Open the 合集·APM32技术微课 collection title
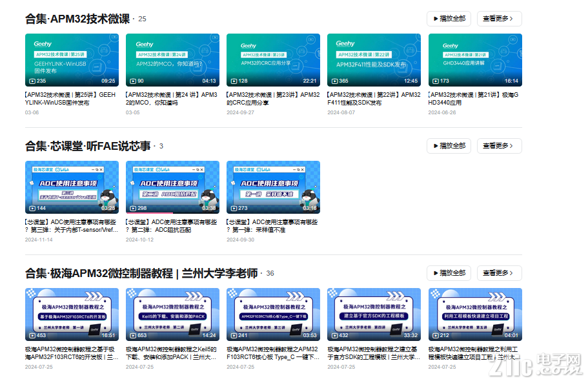Viewport: 588px width, 381px height. click(77, 19)
